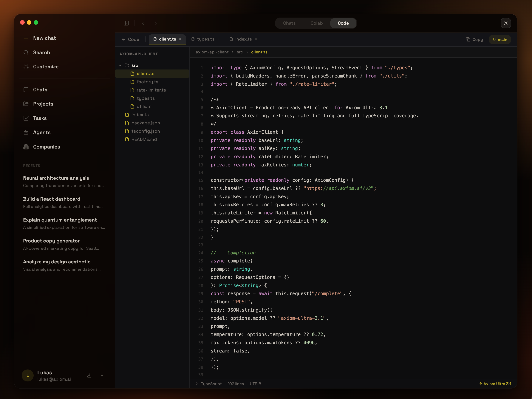Navigate back with the left arrow
532x399 pixels.
[x=143, y=23]
